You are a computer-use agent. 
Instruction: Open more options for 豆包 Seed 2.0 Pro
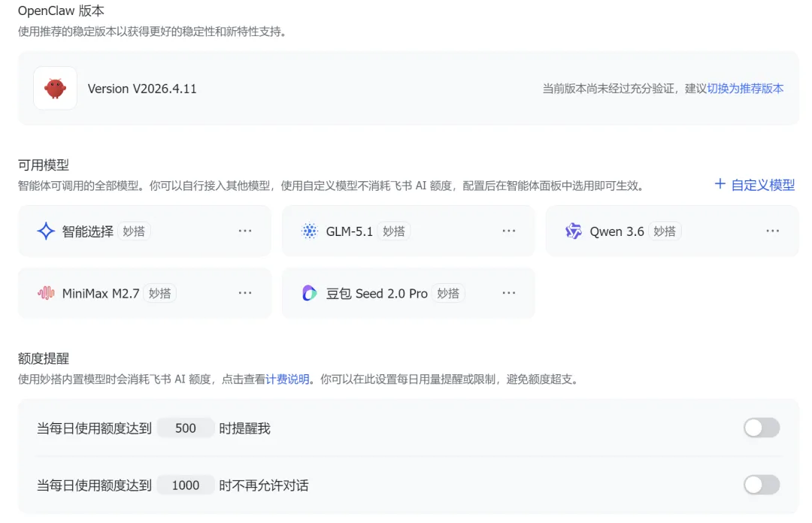click(x=509, y=293)
